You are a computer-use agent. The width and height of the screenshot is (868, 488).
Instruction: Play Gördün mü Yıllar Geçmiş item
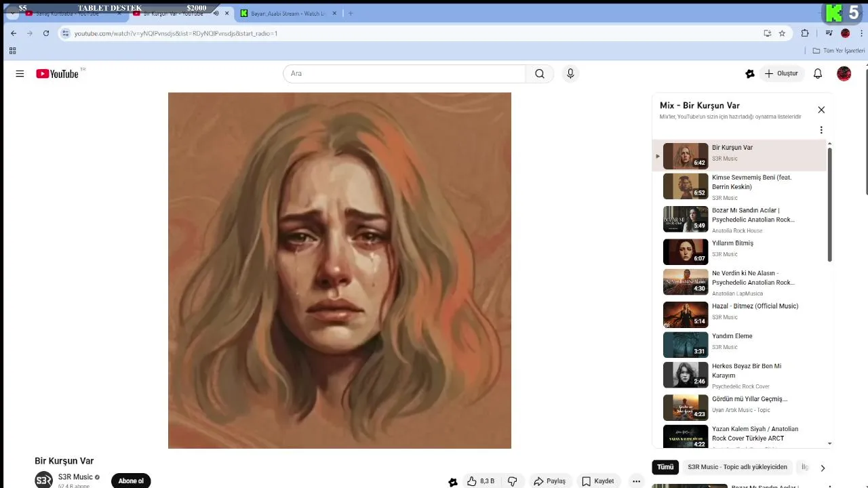[x=741, y=407]
